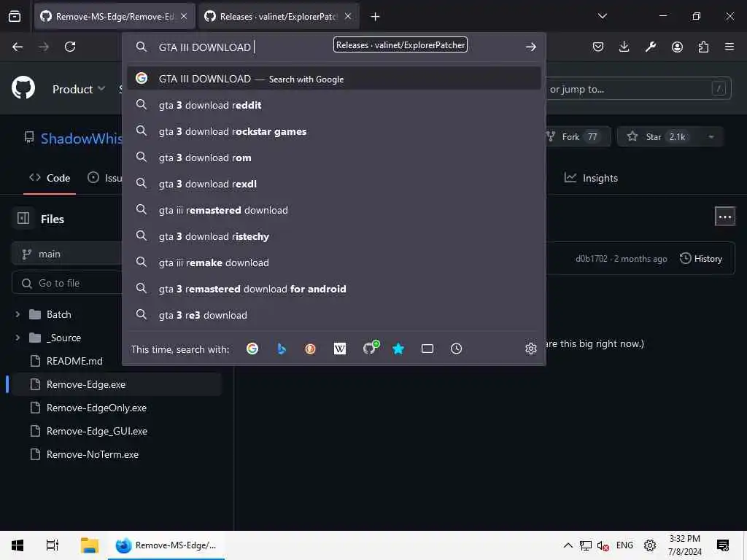
Task: Open commit d0b1702 link
Action: coord(591,259)
